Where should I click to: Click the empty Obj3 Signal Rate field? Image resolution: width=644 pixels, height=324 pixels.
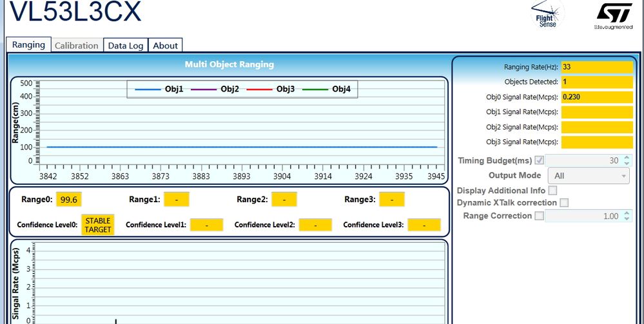[x=597, y=142]
